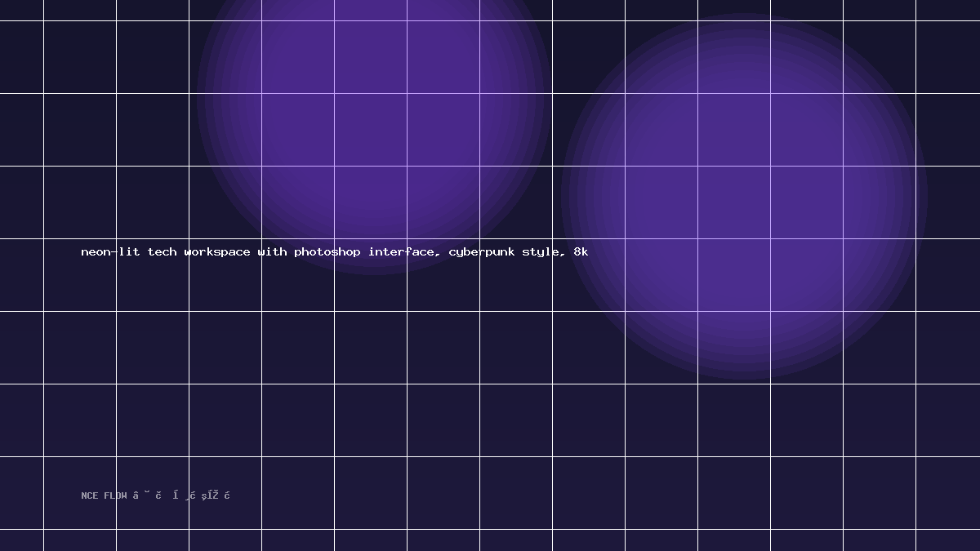
Task: Click the word 'interface,' in the prompt
Action: click(x=405, y=252)
